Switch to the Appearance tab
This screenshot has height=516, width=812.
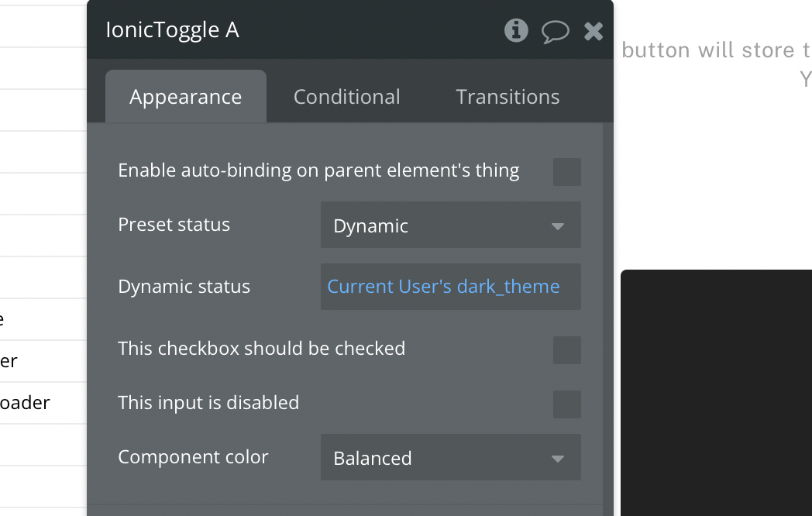point(186,96)
